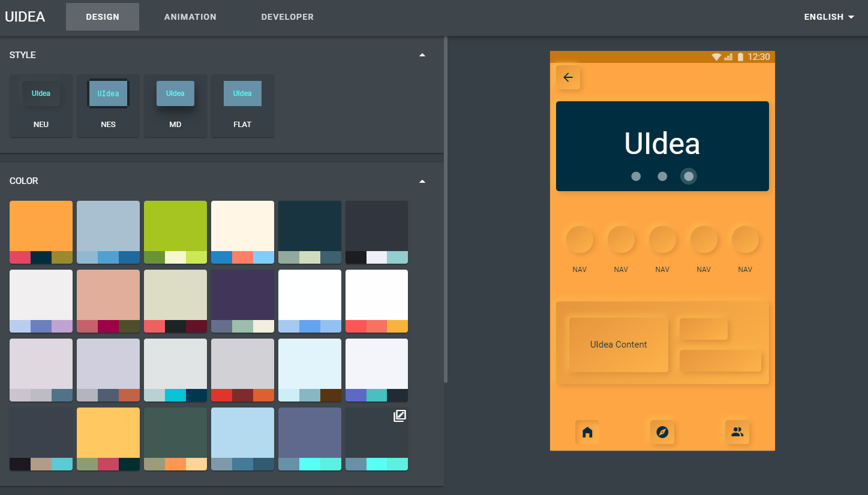868x495 pixels.
Task: Click the compass icon in the preview navigation
Action: [662, 432]
